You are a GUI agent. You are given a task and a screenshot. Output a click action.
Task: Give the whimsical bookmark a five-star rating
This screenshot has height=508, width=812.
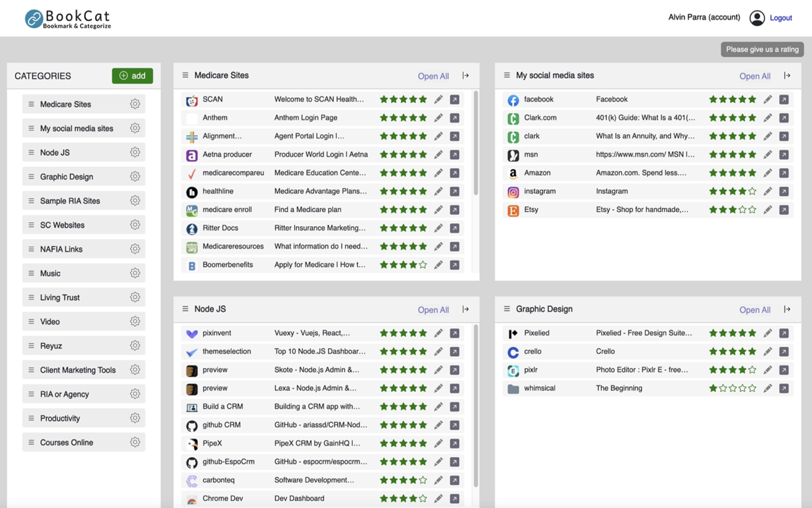point(751,388)
